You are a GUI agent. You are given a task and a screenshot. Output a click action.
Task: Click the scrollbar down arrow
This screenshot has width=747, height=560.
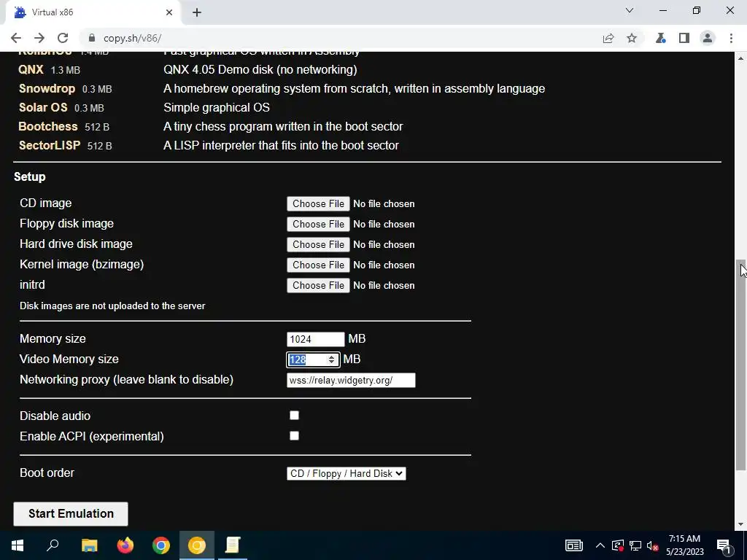pyautogui.click(x=740, y=524)
